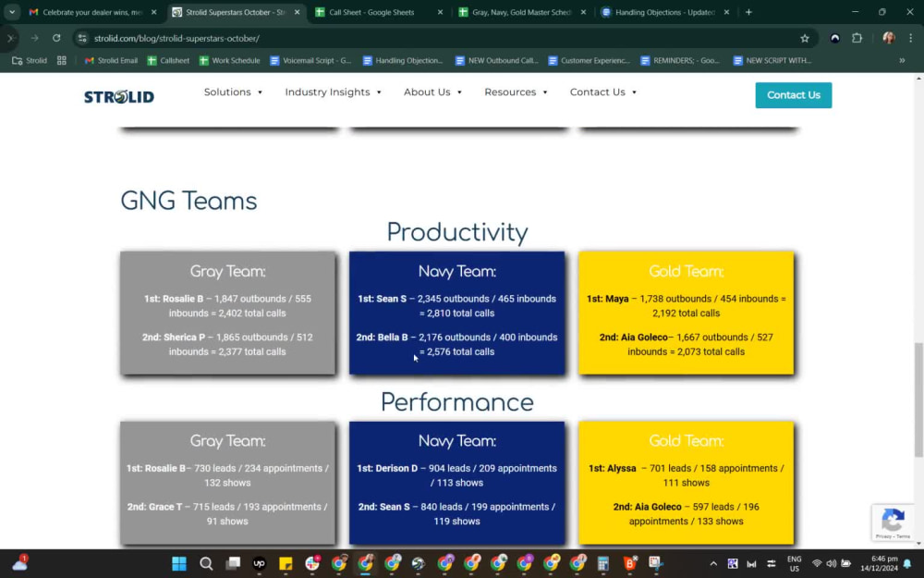Open the Upwork app on the taskbar
Screen dimensions: 924x578
coord(259,563)
